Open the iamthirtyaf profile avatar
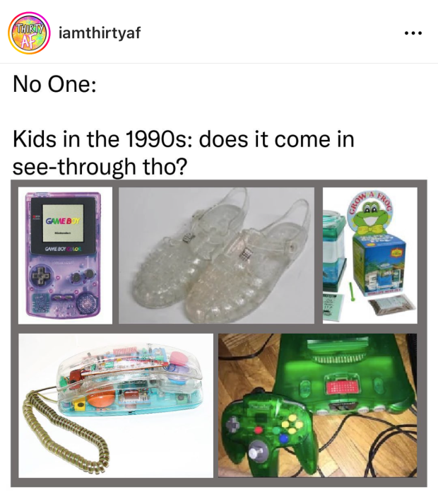Screen dimensions: 438x504 pos(29,33)
